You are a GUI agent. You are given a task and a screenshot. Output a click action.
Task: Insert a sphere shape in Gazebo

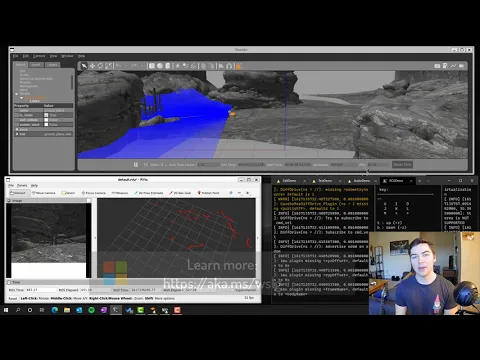pyautogui.click(x=160, y=66)
